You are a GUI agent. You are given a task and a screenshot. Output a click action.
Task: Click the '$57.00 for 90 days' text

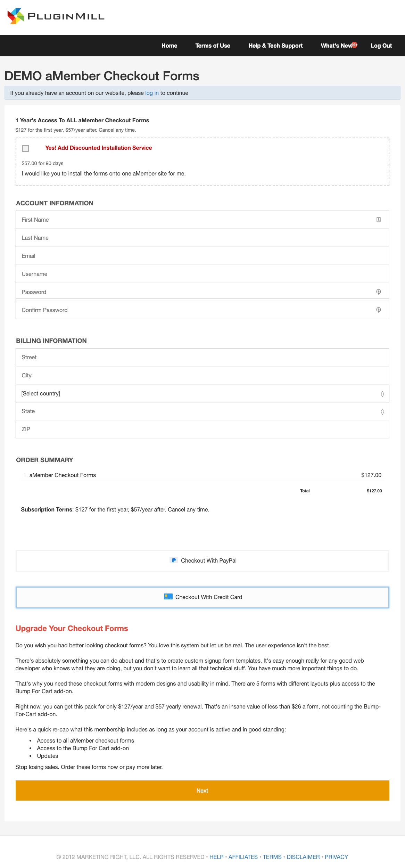42,163
